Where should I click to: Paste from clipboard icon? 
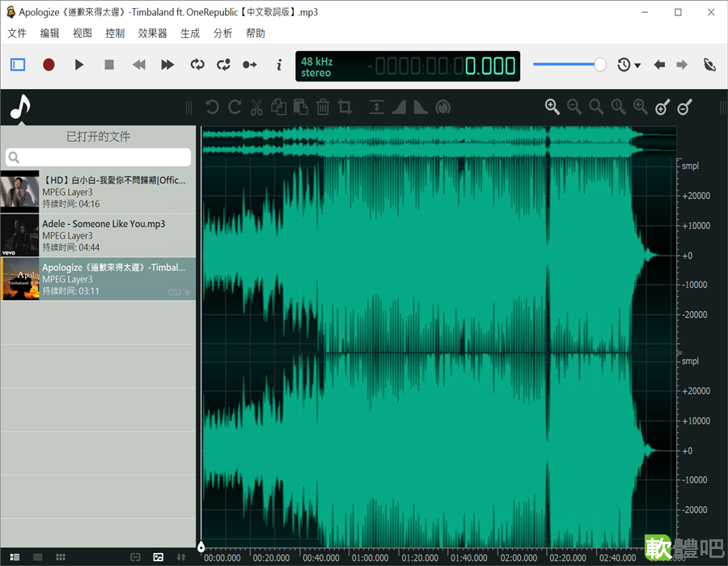(x=301, y=108)
